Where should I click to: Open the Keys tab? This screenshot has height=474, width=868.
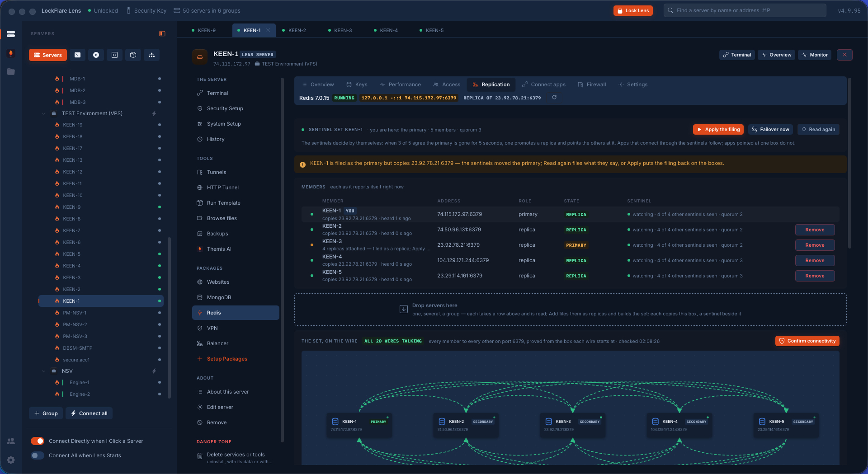(357, 84)
